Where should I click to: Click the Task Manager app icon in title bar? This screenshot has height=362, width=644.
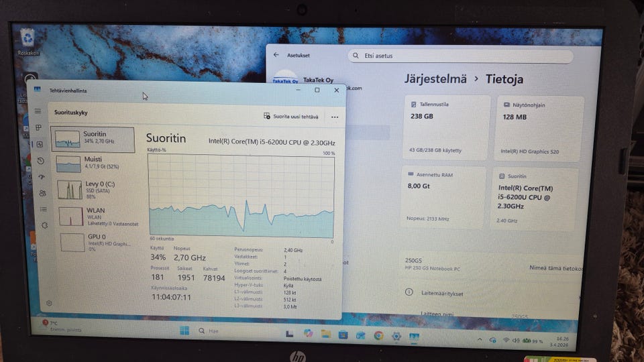click(38, 89)
